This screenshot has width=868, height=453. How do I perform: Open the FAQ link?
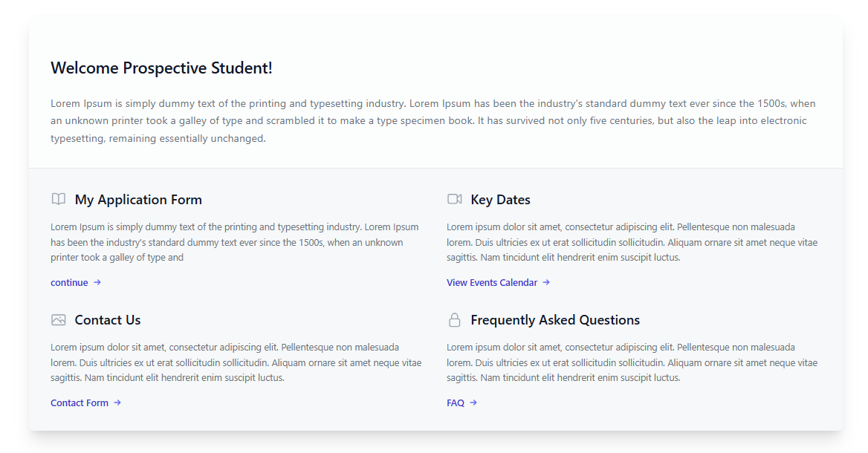pyautogui.click(x=456, y=403)
